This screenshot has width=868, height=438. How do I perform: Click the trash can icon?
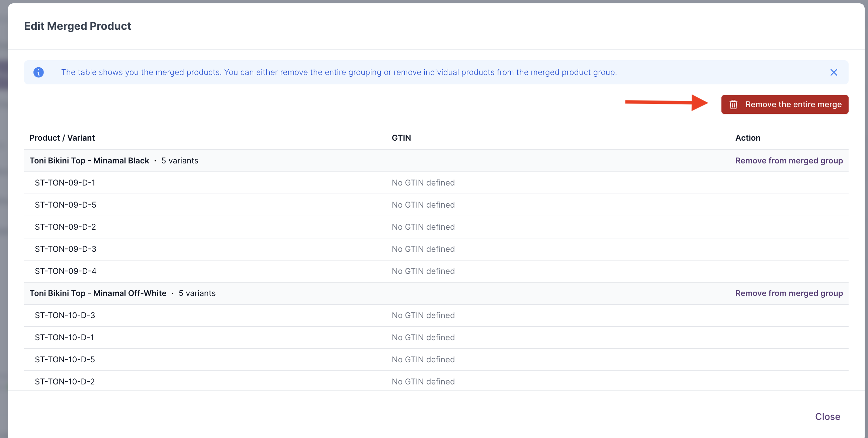click(x=733, y=104)
